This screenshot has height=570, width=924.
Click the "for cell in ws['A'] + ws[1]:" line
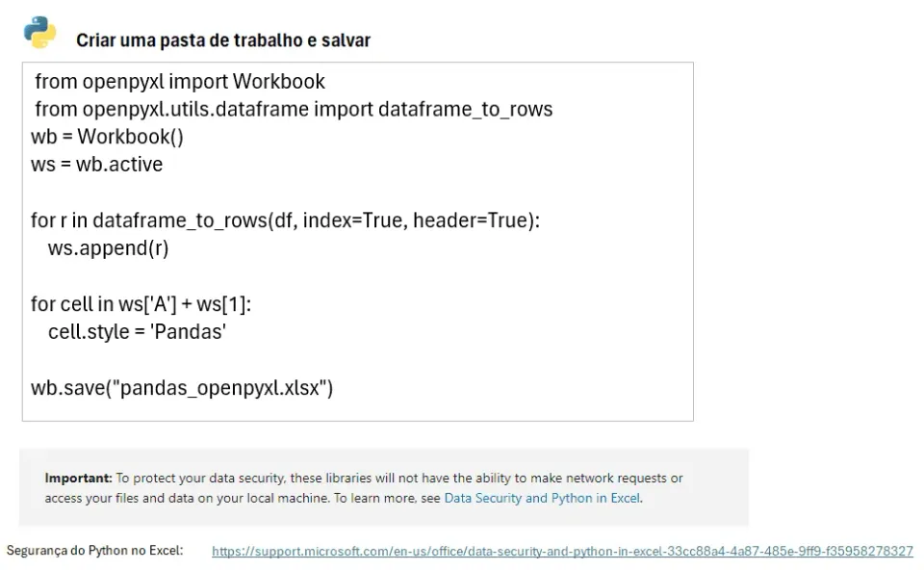pos(141,304)
